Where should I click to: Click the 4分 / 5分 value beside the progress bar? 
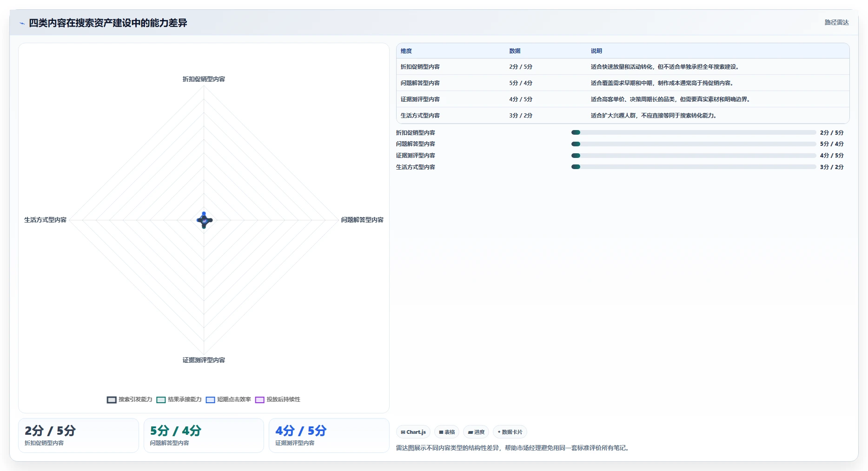click(832, 156)
